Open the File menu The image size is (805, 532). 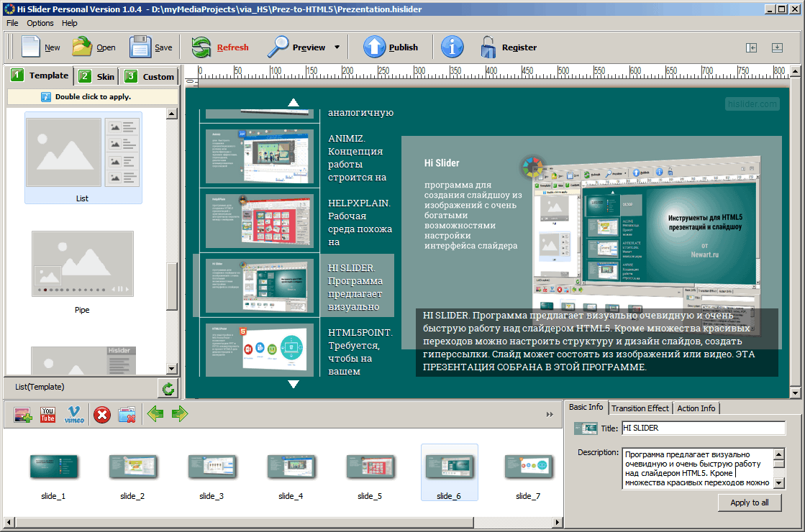pyautogui.click(x=12, y=23)
